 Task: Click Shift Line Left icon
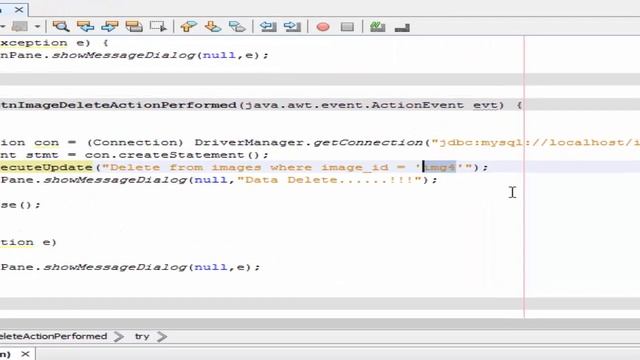pyautogui.click(x=268, y=27)
